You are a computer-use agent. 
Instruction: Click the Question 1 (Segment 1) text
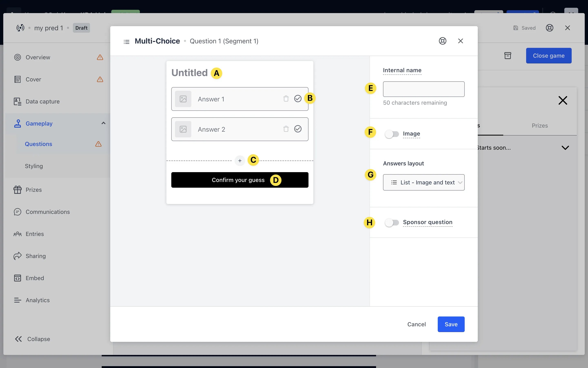(x=224, y=41)
